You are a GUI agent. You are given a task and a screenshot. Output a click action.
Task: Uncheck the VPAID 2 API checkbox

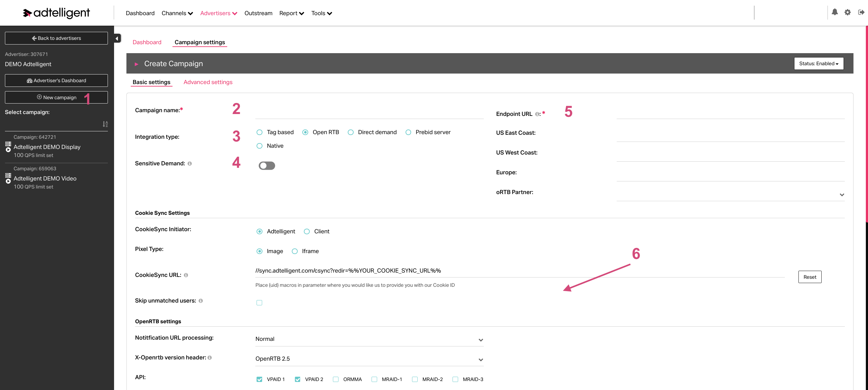(x=298, y=379)
